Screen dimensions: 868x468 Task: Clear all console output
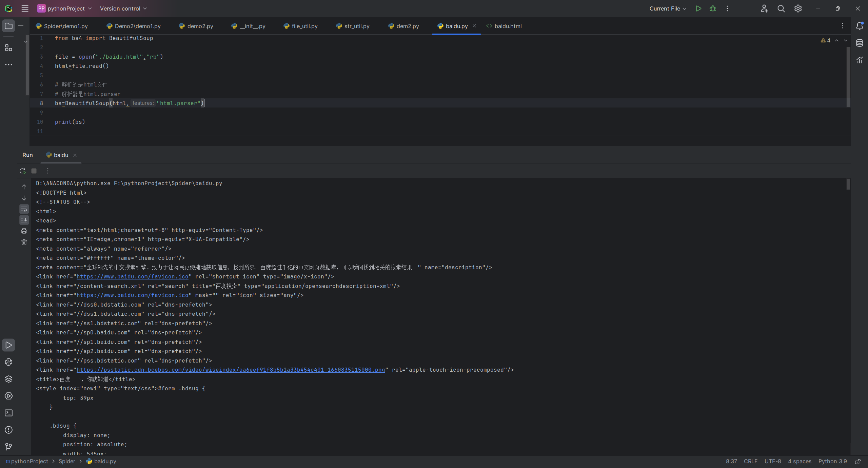tap(24, 242)
